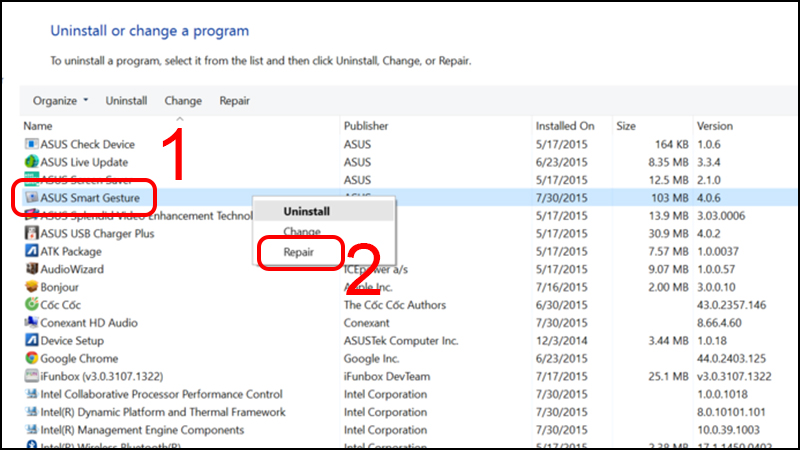
Task: Select the Cốc Cốc entry
Action: (x=60, y=305)
